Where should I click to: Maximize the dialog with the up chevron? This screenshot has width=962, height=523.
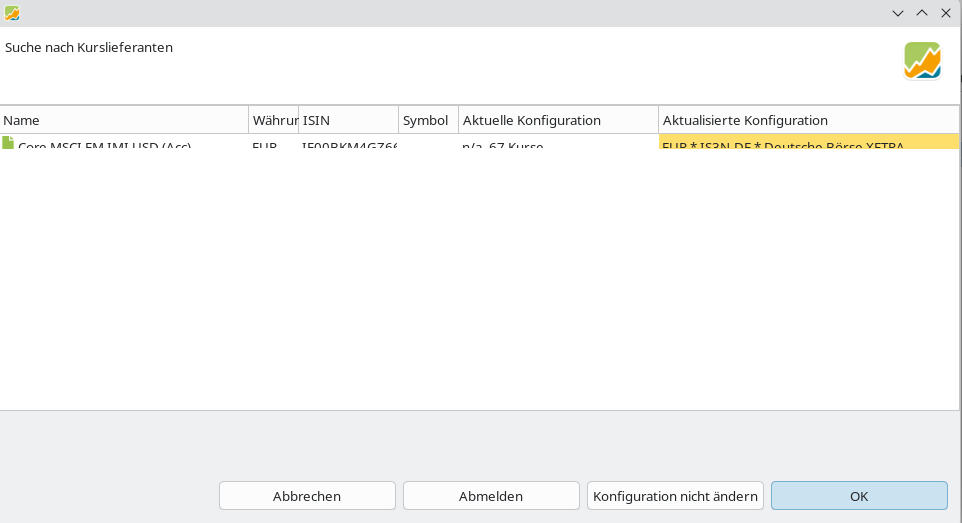tap(922, 13)
